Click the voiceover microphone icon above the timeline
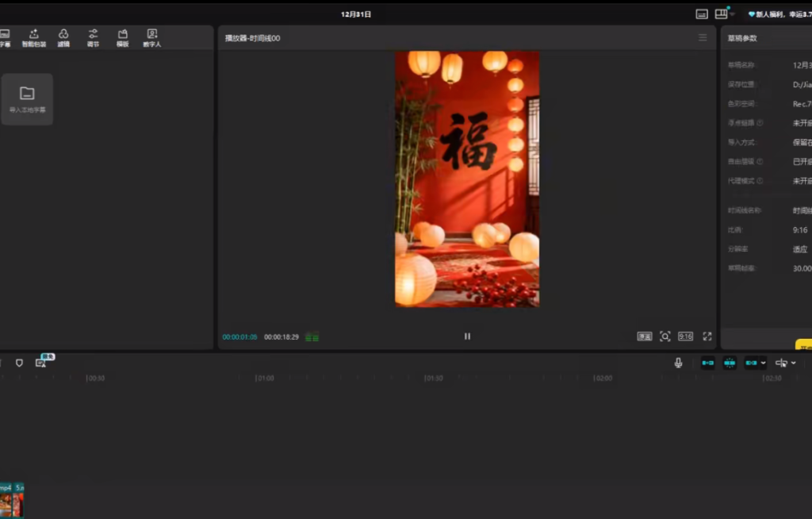 coord(679,363)
